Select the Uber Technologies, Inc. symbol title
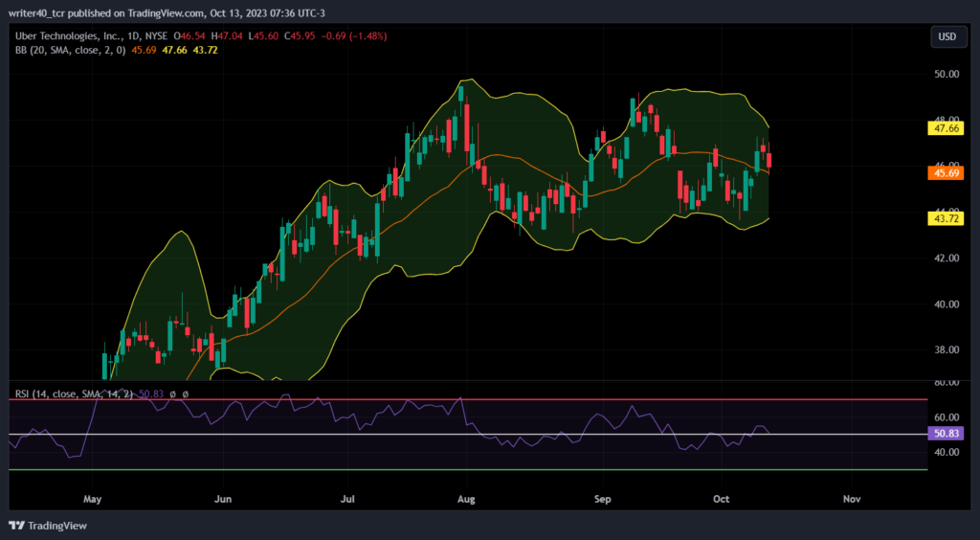This screenshot has width=980, height=540. [x=68, y=37]
